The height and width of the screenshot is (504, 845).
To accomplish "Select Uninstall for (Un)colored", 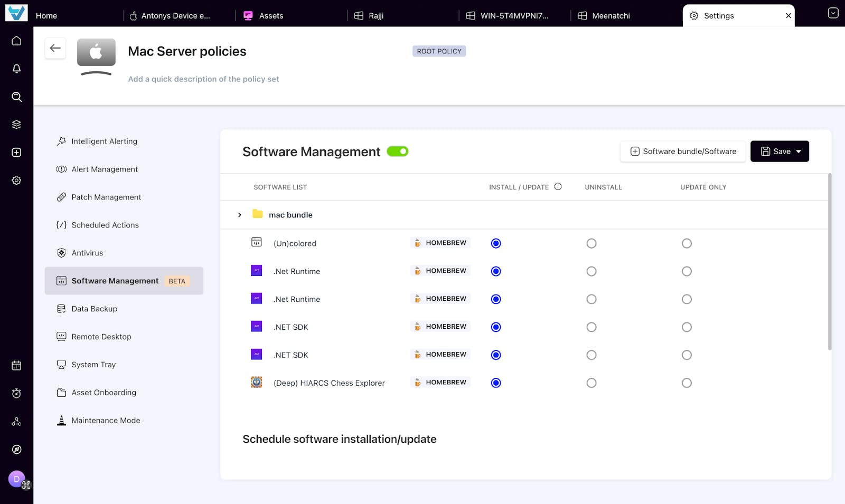I will (591, 243).
